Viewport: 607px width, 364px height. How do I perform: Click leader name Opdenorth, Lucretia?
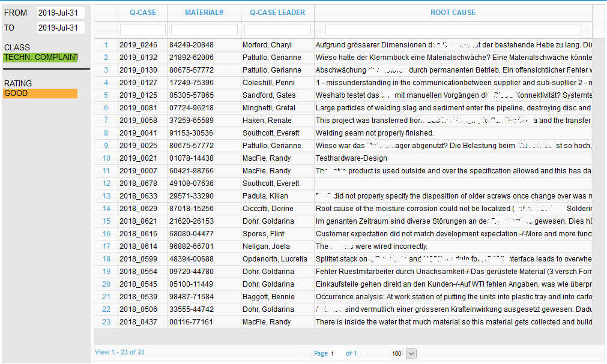(x=275, y=259)
